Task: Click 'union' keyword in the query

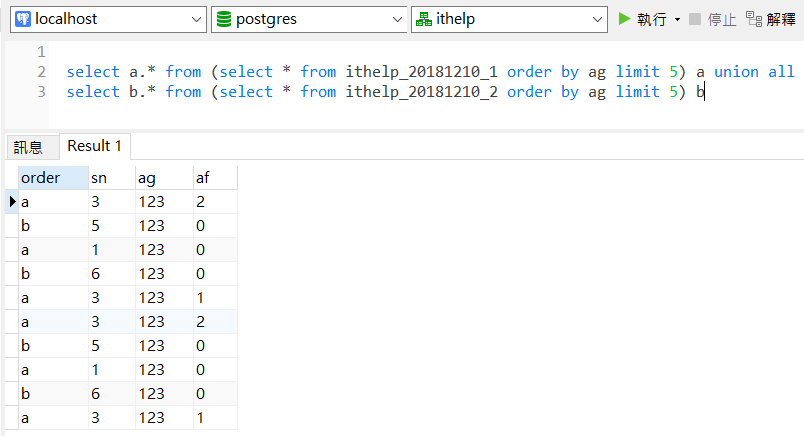Action: (x=736, y=72)
